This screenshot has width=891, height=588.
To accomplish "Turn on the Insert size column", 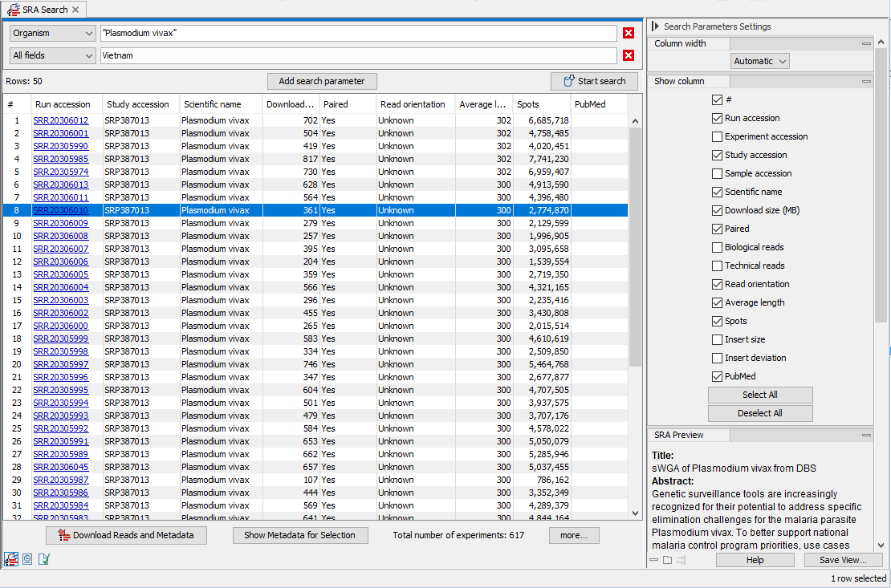I will [x=717, y=339].
